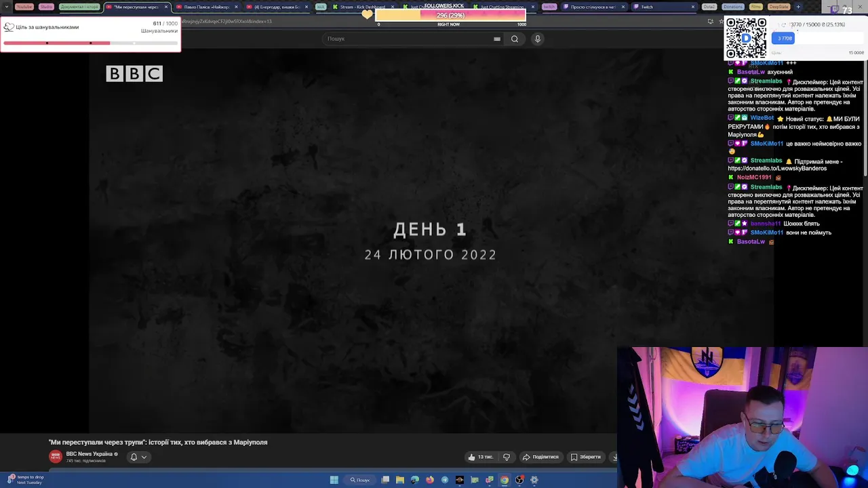The width and height of the screenshot is (868, 488).
Task: Switch to the Павло Паліса browser tab
Action: [x=207, y=7]
